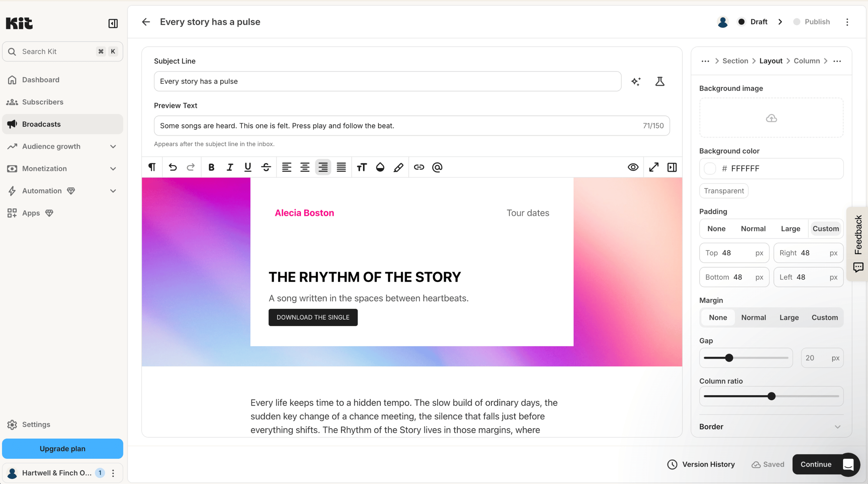
Task: Collapse the Kit sidebar panel icon
Action: (x=113, y=23)
